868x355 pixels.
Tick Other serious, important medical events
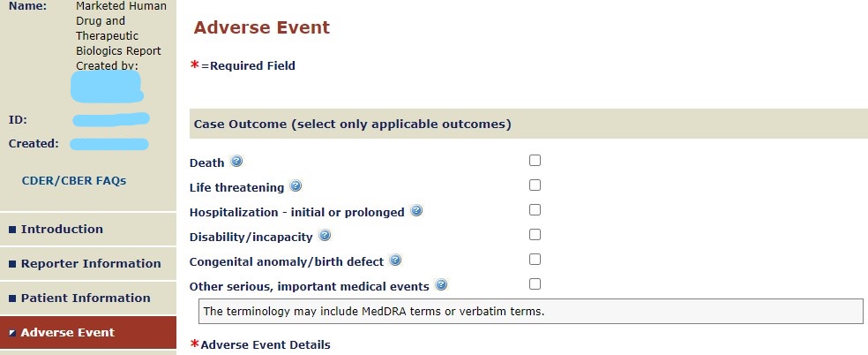click(535, 284)
